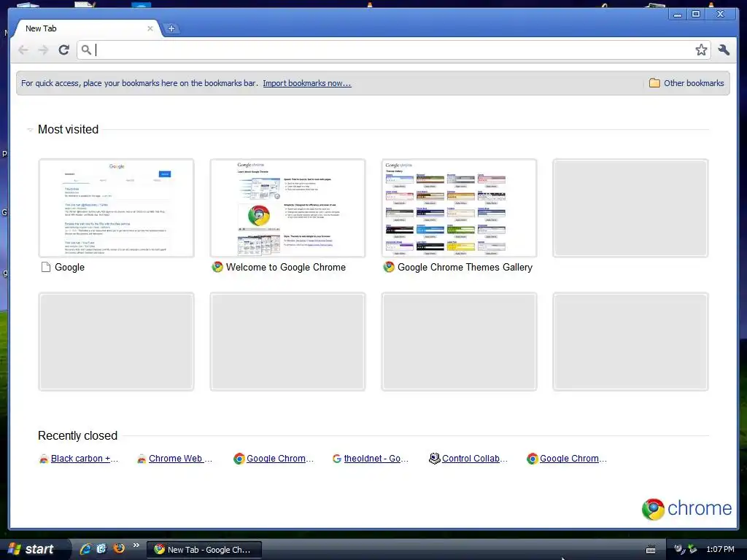Click Google Chrome Themes Gallery title link
This screenshot has height=560, width=747.
(465, 267)
